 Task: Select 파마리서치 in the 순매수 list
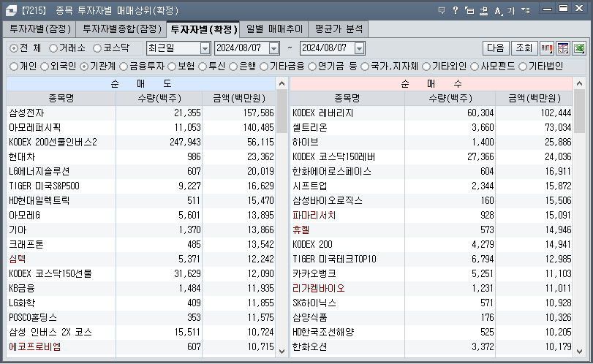314,216
